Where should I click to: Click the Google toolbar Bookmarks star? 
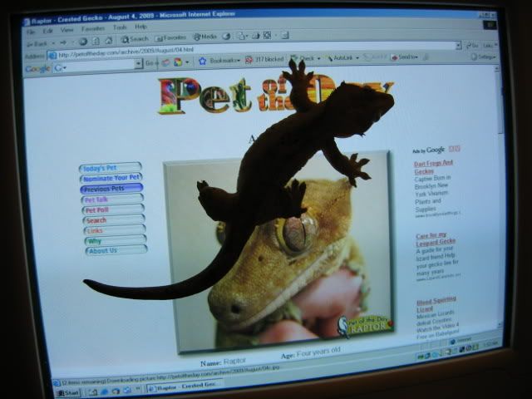[x=203, y=61]
